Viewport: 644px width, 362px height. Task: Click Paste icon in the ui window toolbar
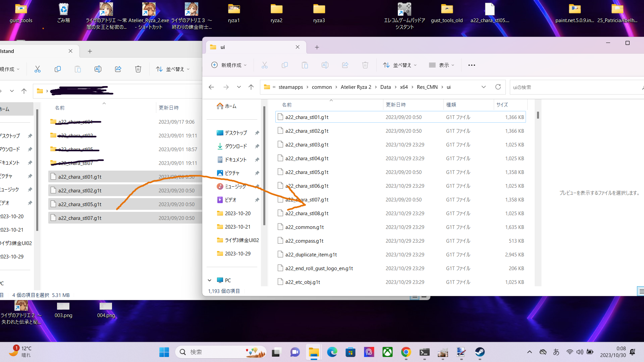click(305, 65)
